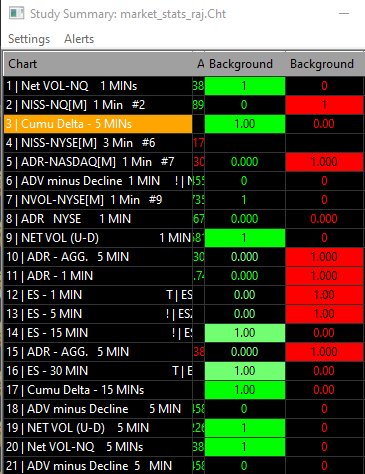This screenshot has height=474, width=365.
Task: Click red cell in NISS-NQ[M] 1 Min row
Action: click(324, 105)
